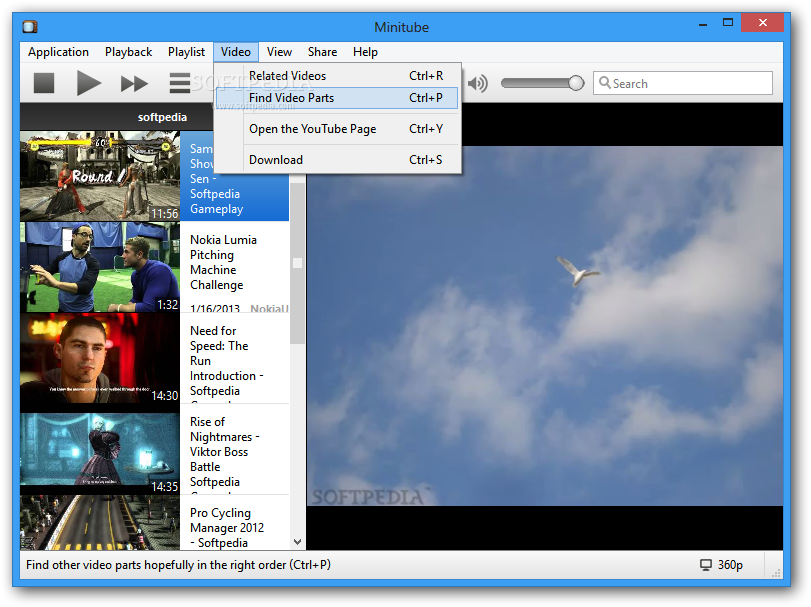Toggle the 360p quality button in status bar
This screenshot has width=811, height=607.
point(722,565)
